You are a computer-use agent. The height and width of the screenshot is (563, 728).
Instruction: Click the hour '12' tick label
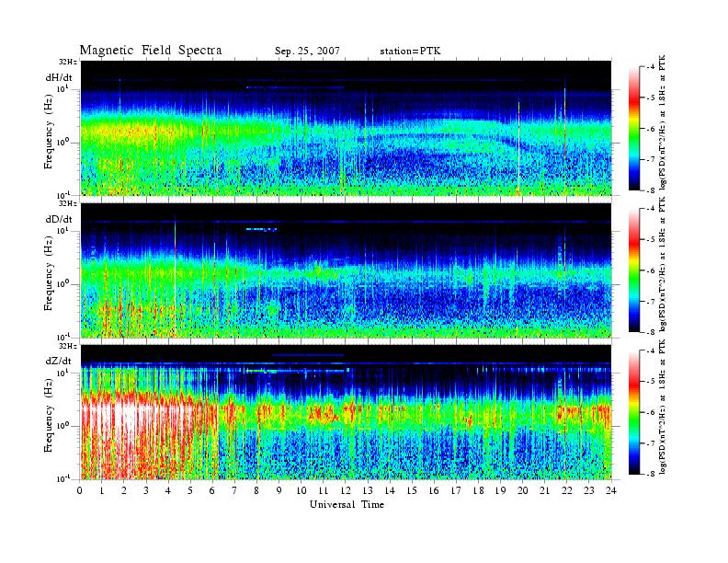click(346, 491)
